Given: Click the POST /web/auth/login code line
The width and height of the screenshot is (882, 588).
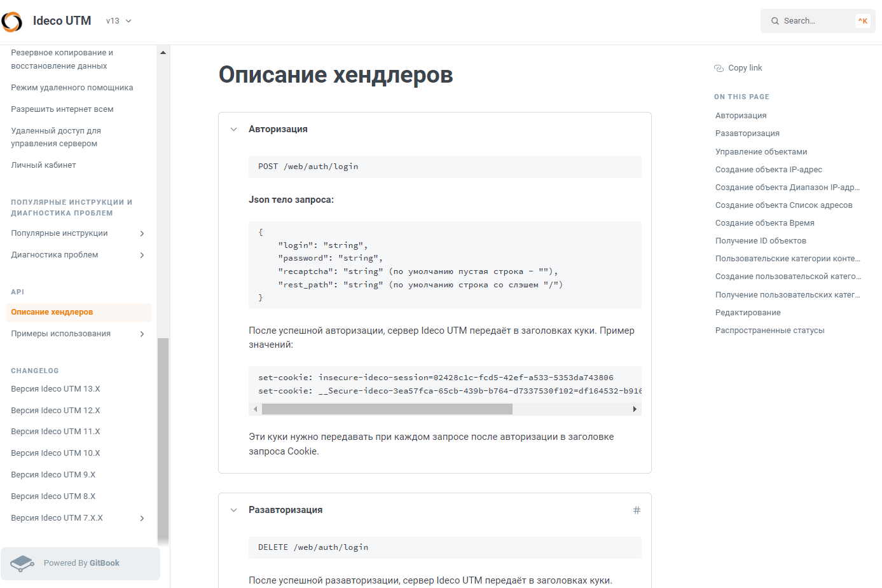Looking at the screenshot, I should point(308,167).
